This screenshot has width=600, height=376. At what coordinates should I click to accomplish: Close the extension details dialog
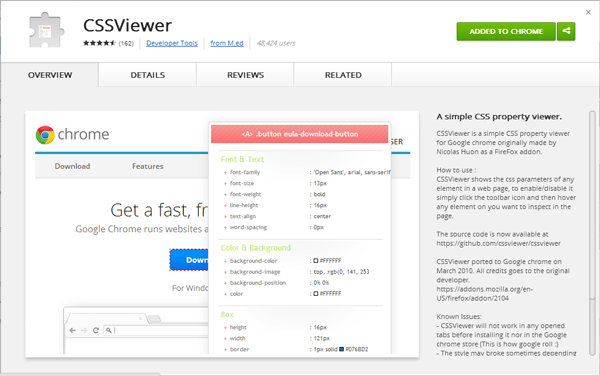tap(588, 12)
